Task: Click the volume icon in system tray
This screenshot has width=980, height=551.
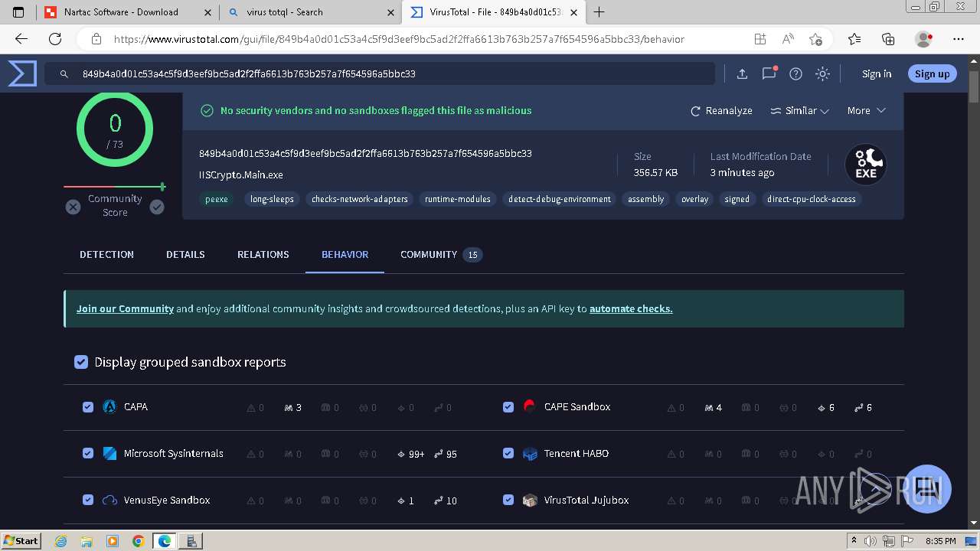Action: pos(870,540)
